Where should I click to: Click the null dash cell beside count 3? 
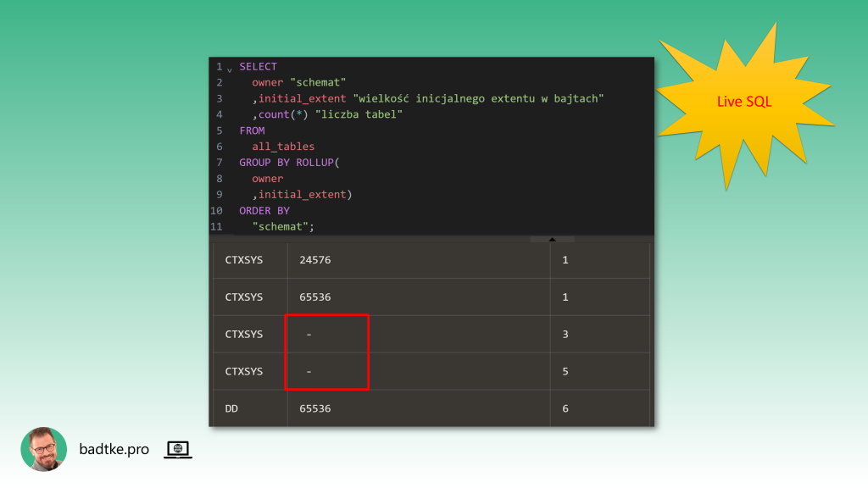(x=309, y=335)
